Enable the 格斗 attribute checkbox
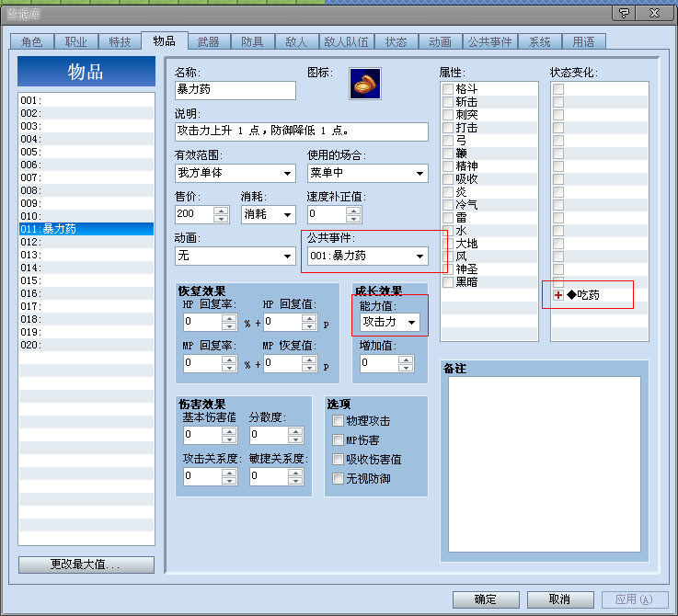 [447, 88]
